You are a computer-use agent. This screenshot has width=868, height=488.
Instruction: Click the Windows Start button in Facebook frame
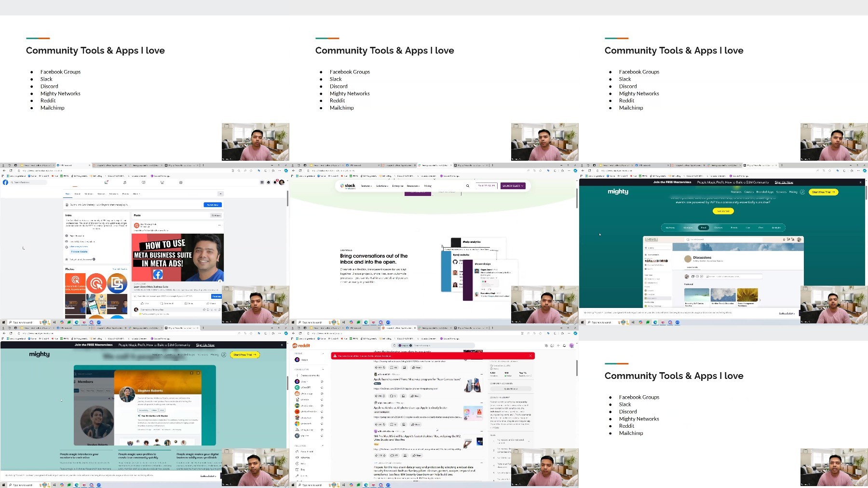pos(4,322)
